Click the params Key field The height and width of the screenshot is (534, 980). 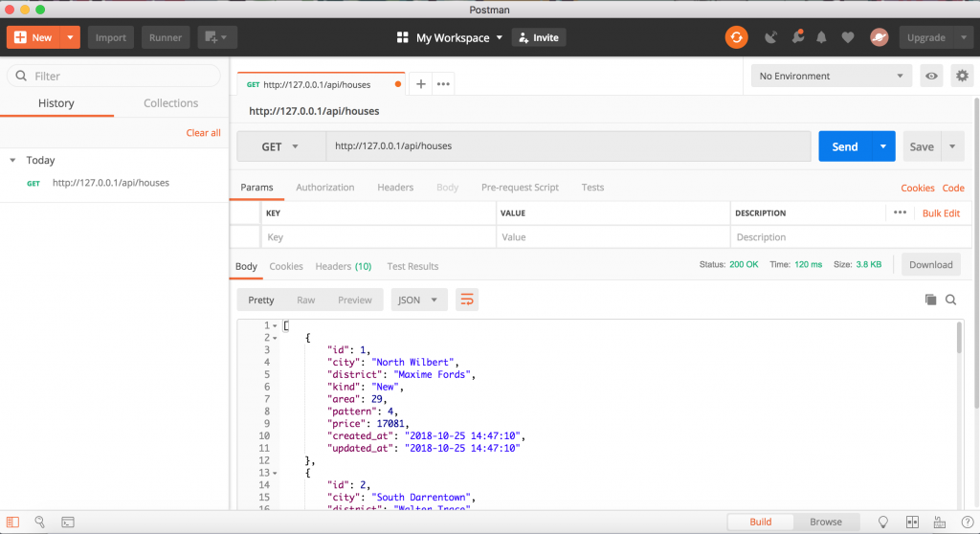(x=378, y=237)
